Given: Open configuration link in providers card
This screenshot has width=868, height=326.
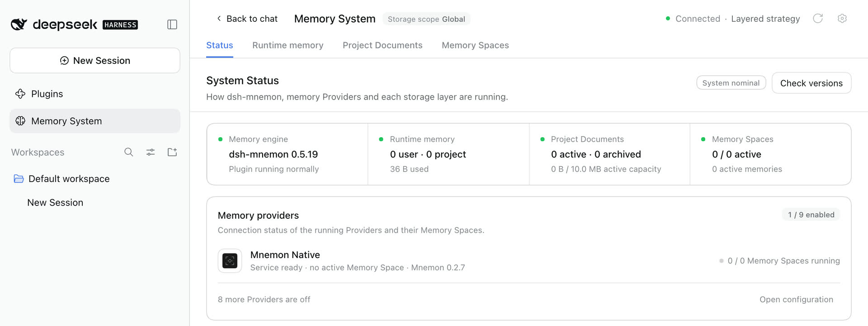Looking at the screenshot, I should (796, 299).
